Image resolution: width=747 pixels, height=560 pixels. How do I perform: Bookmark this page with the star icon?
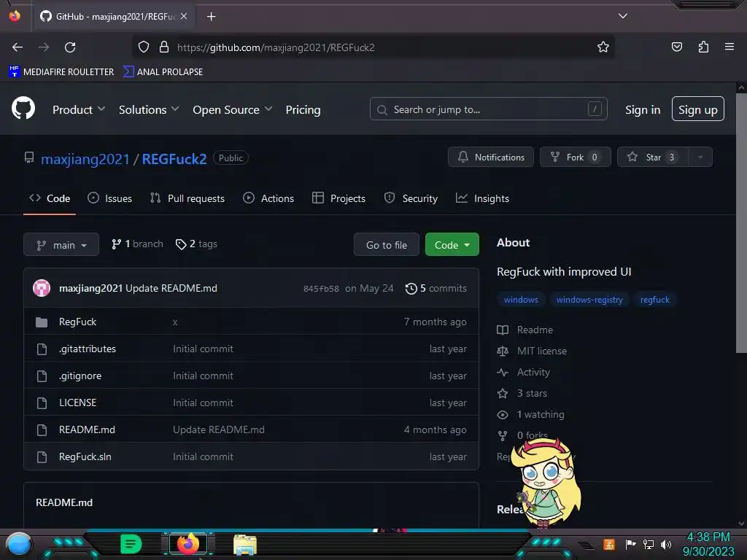click(603, 47)
